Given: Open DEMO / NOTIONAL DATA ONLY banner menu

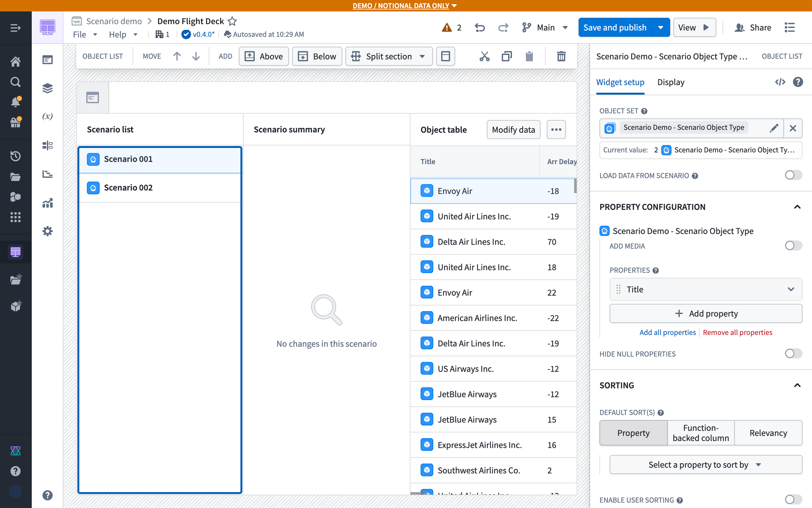Looking at the screenshot, I should click(405, 6).
